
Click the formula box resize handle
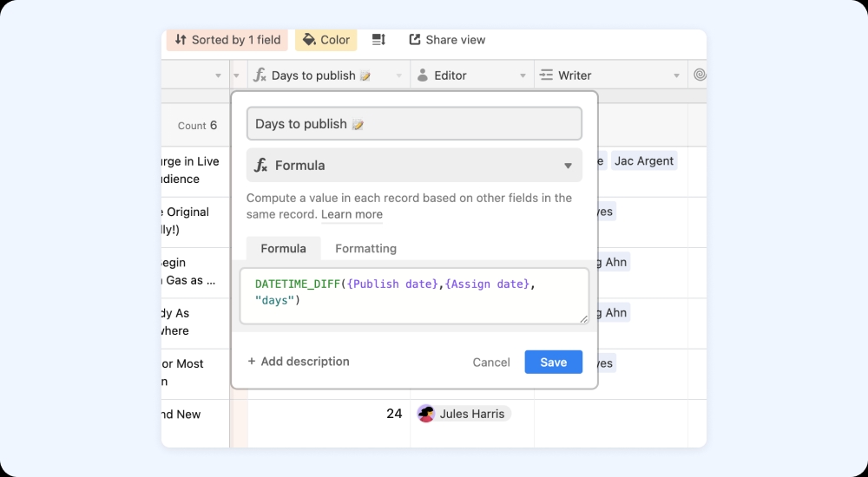tap(583, 319)
